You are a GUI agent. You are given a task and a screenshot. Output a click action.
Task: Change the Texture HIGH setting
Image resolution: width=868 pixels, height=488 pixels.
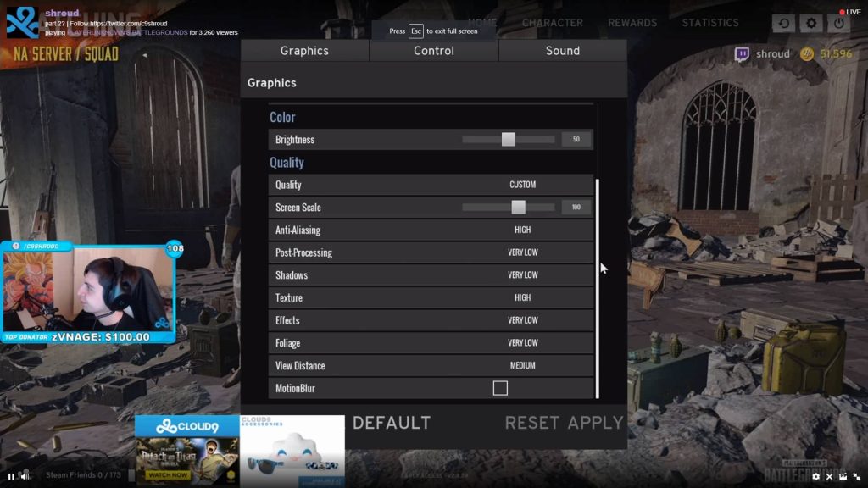pyautogui.click(x=522, y=297)
